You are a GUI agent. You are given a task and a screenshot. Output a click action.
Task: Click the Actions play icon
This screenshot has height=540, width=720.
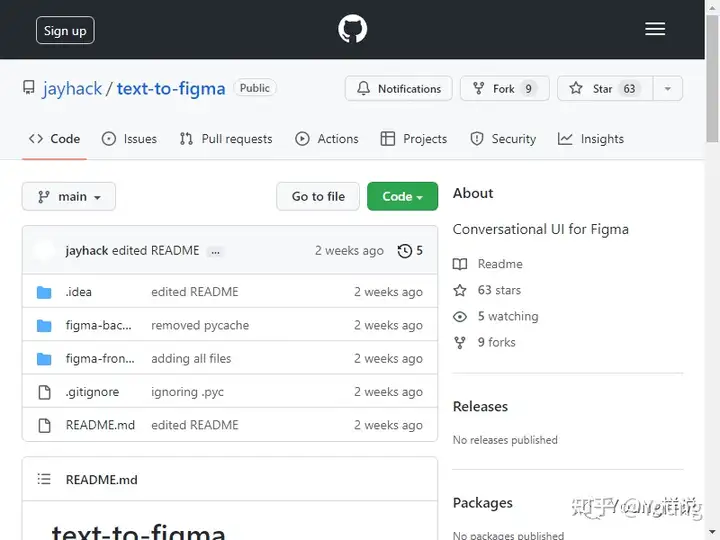[302, 139]
